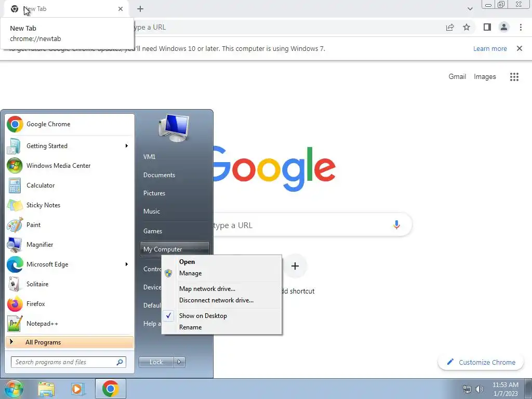The width and height of the screenshot is (532, 399).
Task: Click the Windows Start orb
Action: click(14, 389)
